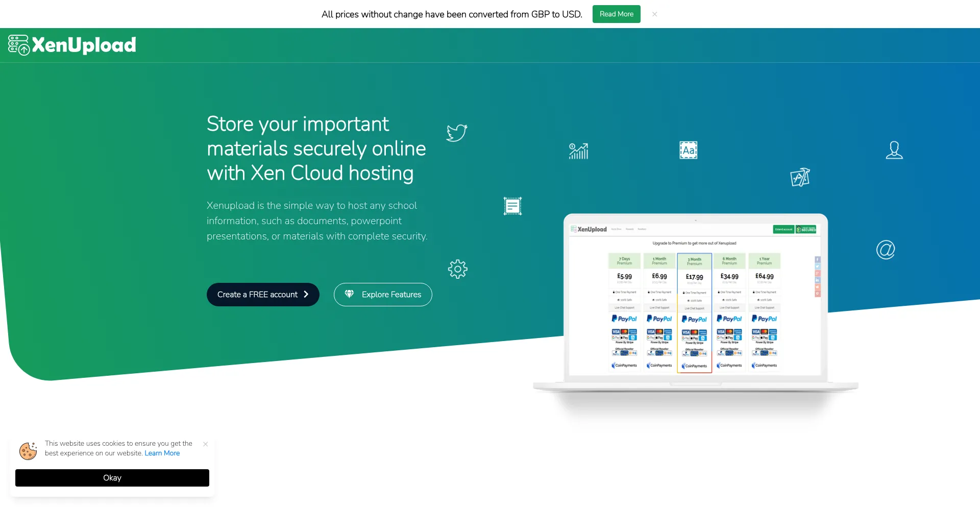Open the 'Learn More' cookies link
Image resolution: width=980 pixels, height=507 pixels.
click(162, 453)
